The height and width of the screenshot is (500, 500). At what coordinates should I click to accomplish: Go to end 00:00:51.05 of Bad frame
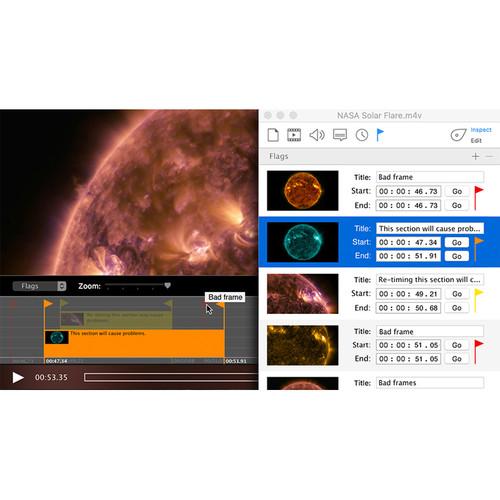[x=457, y=359]
